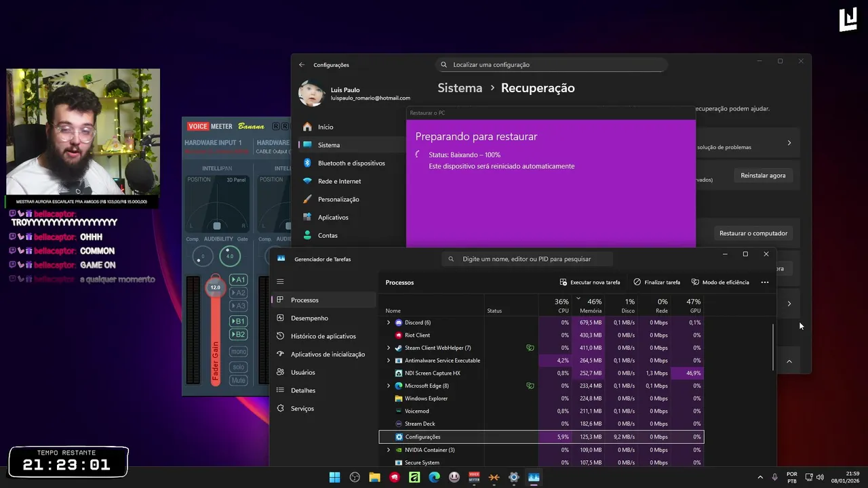
Task: Click Finalizar tarefa button
Action: pyautogui.click(x=657, y=282)
